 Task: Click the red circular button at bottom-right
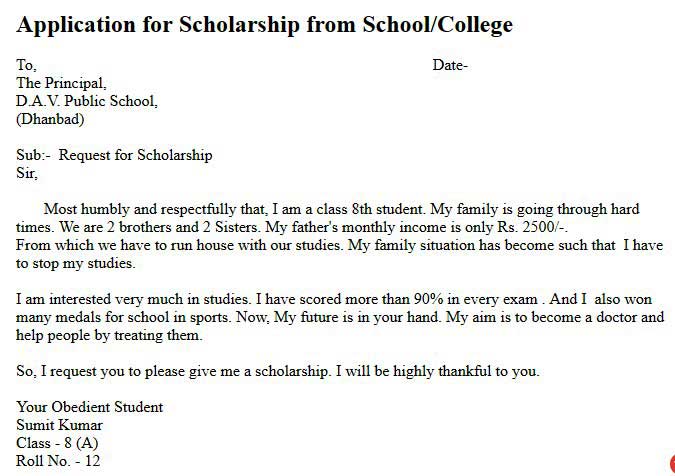tap(671, 465)
